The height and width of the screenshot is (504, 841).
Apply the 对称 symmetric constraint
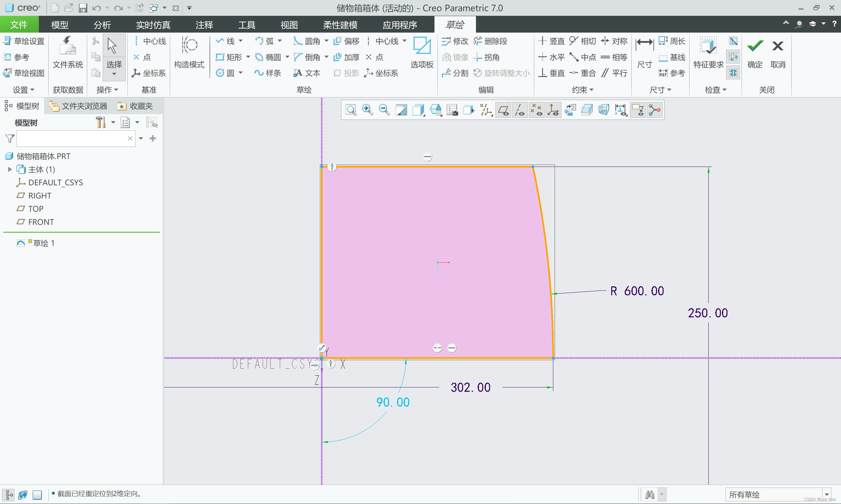click(x=614, y=41)
